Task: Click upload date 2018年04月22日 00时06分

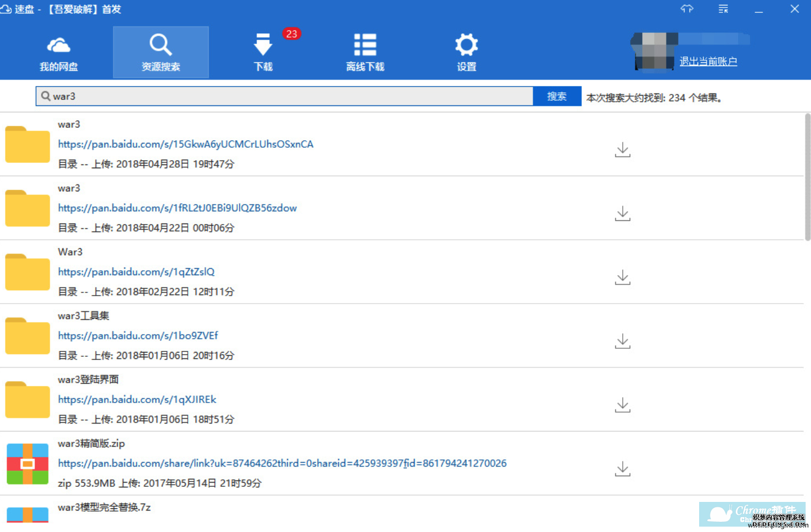Action: pos(175,228)
